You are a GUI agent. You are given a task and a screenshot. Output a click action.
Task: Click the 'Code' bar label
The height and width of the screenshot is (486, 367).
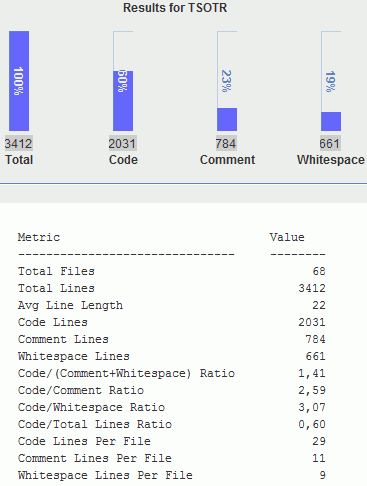pos(123,160)
